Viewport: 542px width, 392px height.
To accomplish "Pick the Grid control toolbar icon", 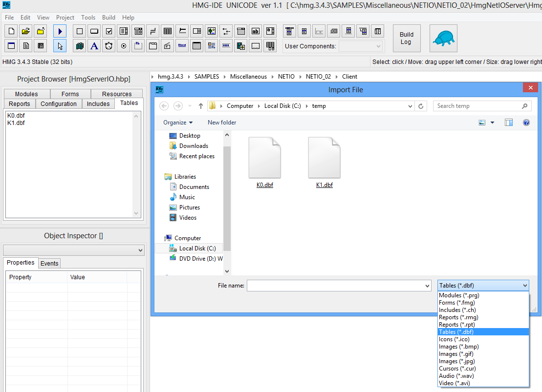I will (168, 31).
